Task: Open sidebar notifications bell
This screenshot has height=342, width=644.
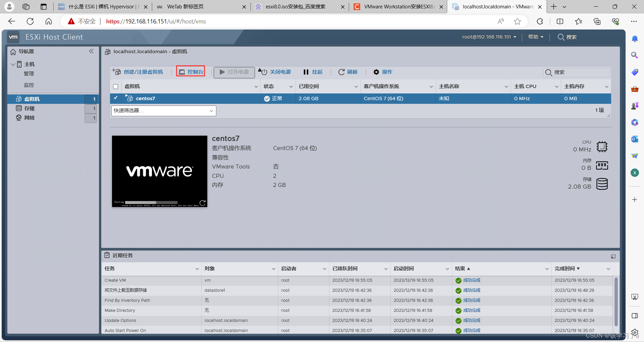Action: [x=635, y=39]
